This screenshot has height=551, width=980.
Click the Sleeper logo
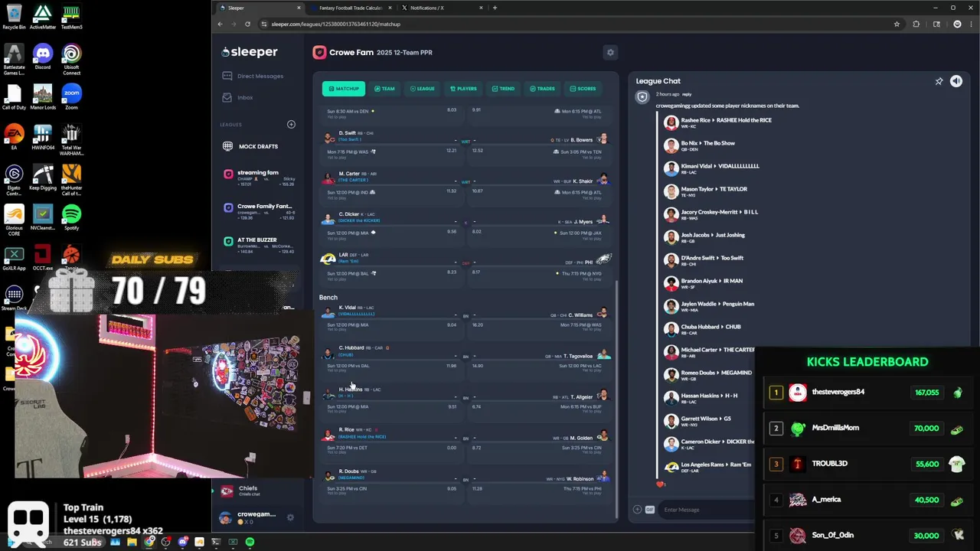pyautogui.click(x=250, y=52)
